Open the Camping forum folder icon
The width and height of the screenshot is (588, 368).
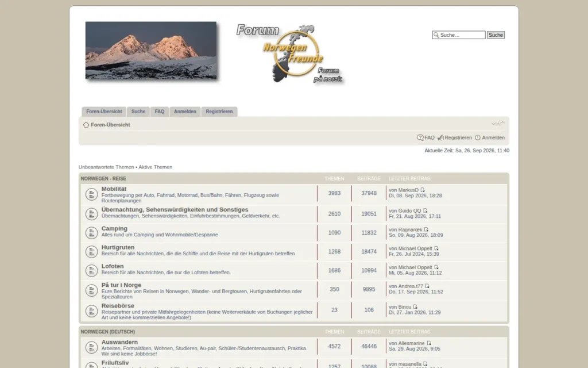point(91,233)
